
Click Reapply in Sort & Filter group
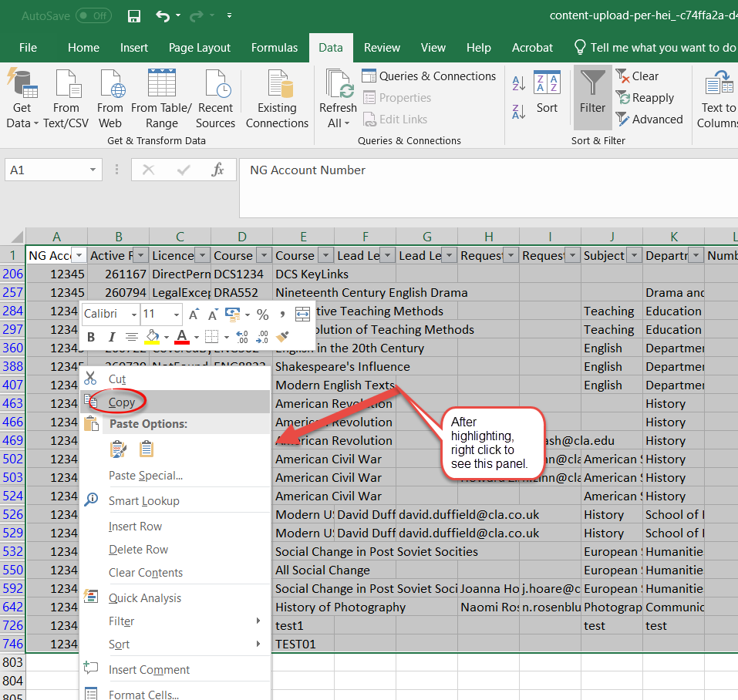coord(645,98)
